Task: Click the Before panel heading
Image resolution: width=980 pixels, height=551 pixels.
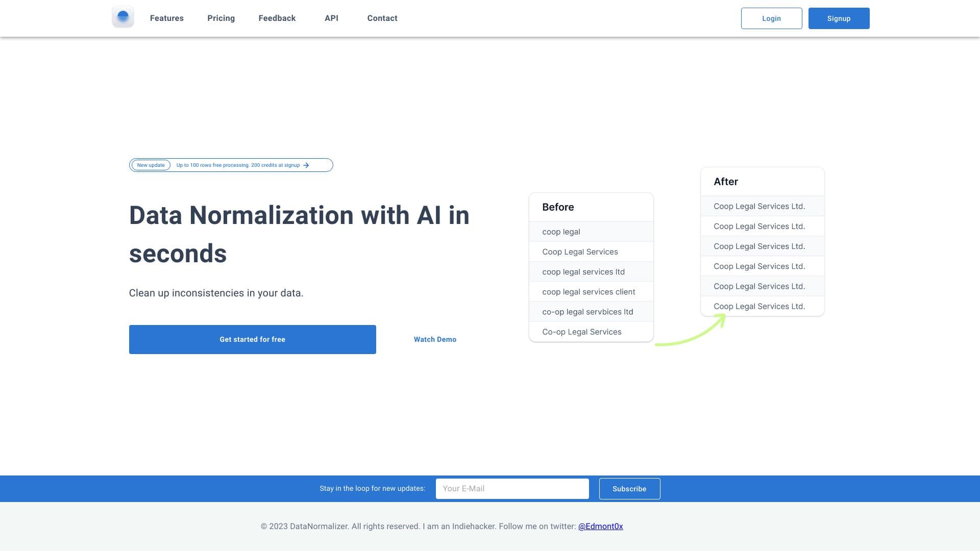Action: click(557, 207)
